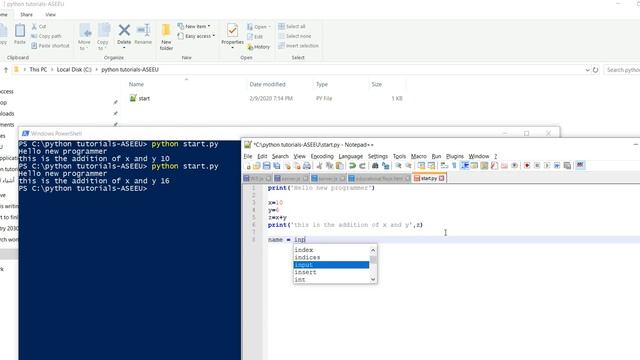Open the Move to dropdown in Explorer
The image size is (640, 360).
click(84, 37)
